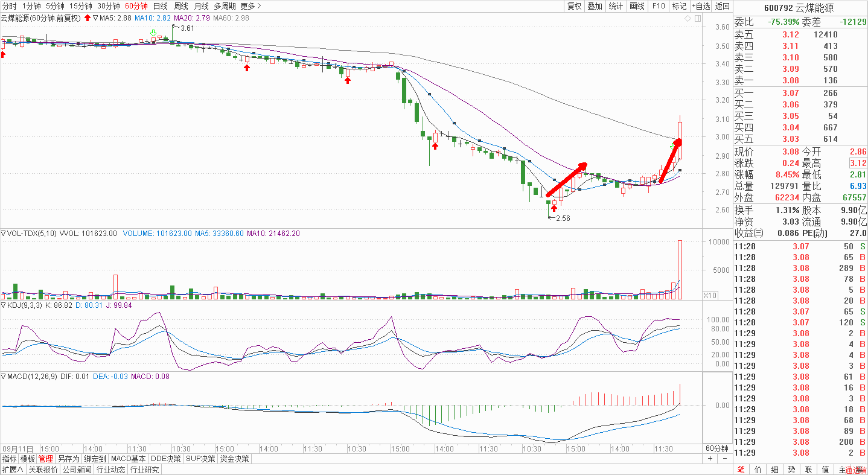Click the diamond icon above the chart
This screenshot has height=475, width=868.
688,19
